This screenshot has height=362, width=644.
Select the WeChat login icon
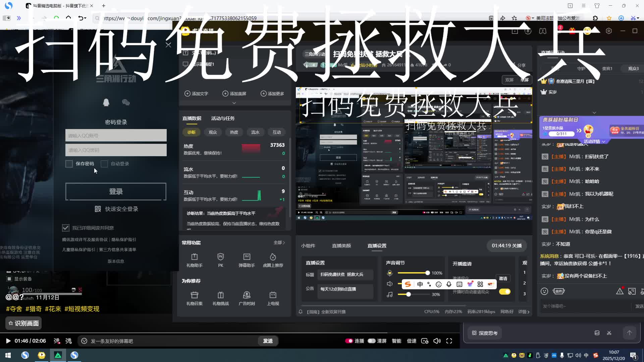126,103
